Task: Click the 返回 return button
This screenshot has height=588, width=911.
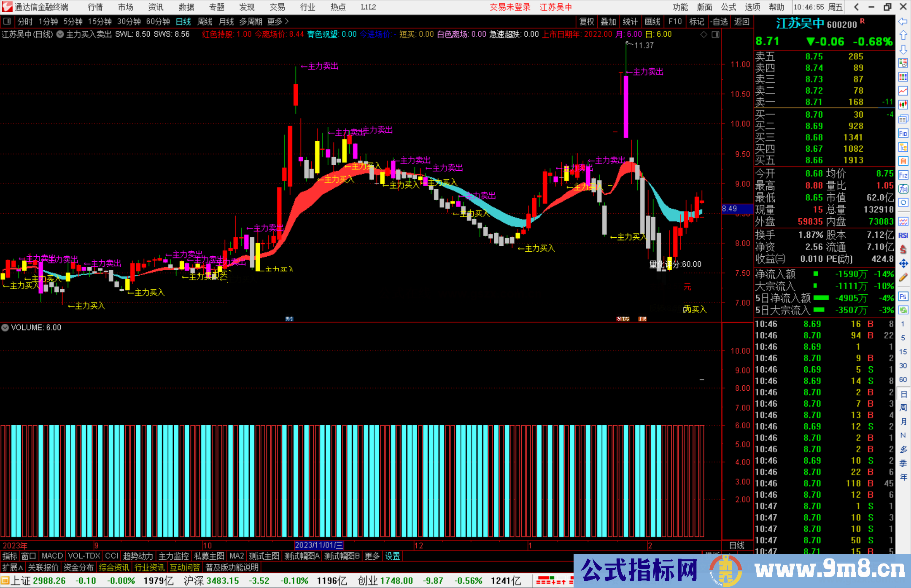Action: point(742,21)
